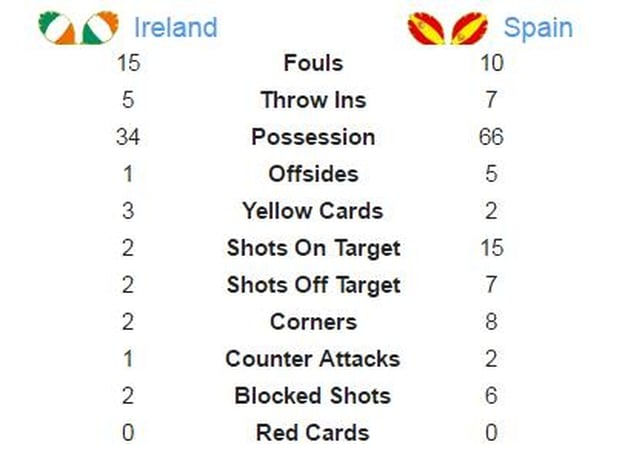Click the Shots On Target label
The width and height of the screenshot is (642, 453).
coord(314,249)
